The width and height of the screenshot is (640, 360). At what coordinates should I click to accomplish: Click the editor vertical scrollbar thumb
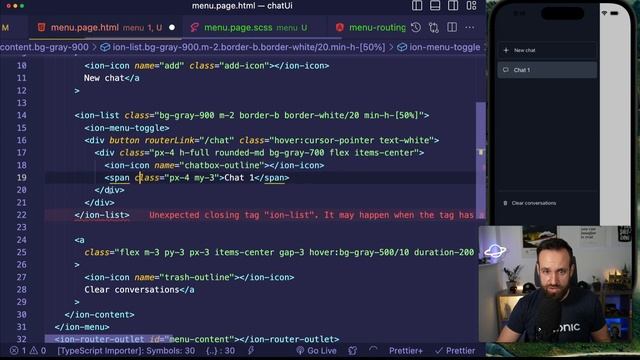coord(481,161)
